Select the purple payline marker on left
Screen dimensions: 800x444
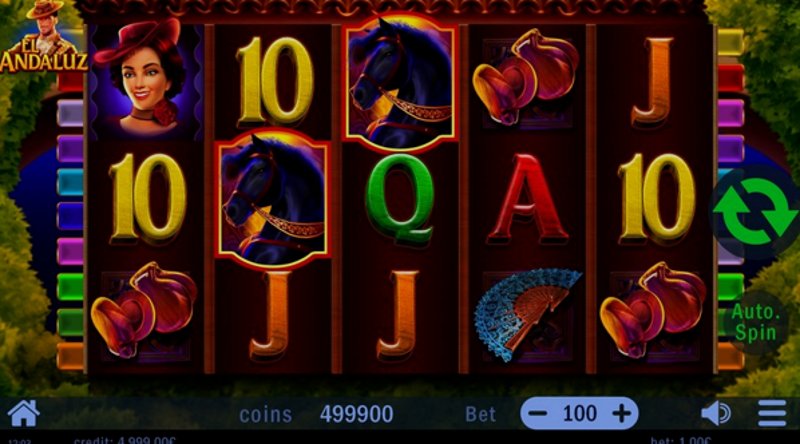click(70, 149)
